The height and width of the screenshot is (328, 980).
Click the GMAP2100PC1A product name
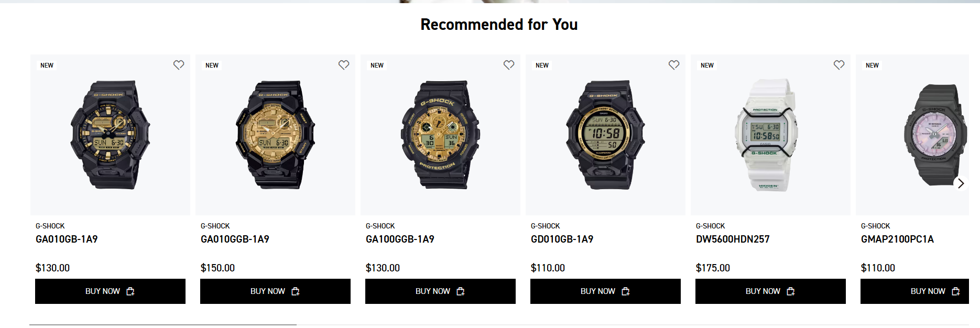click(x=897, y=239)
